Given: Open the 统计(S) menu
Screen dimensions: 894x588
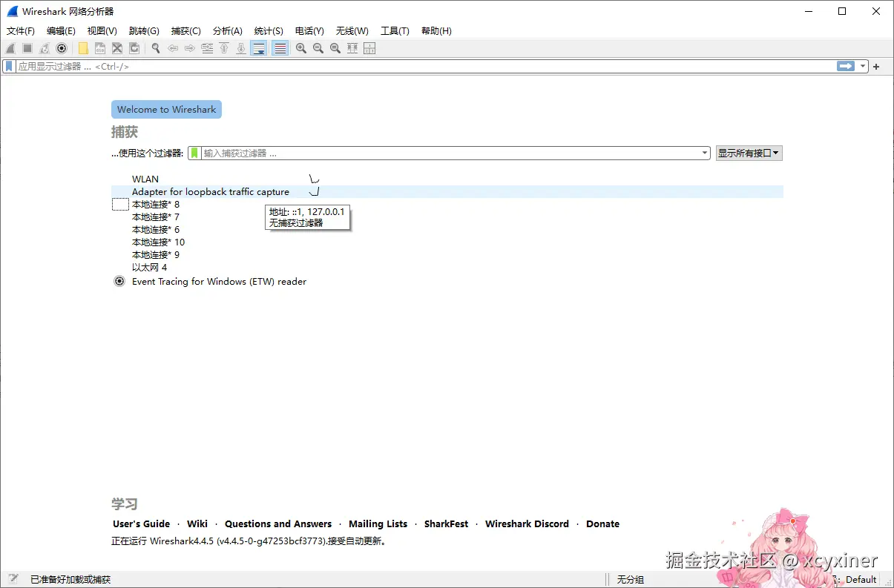Looking at the screenshot, I should point(269,31).
